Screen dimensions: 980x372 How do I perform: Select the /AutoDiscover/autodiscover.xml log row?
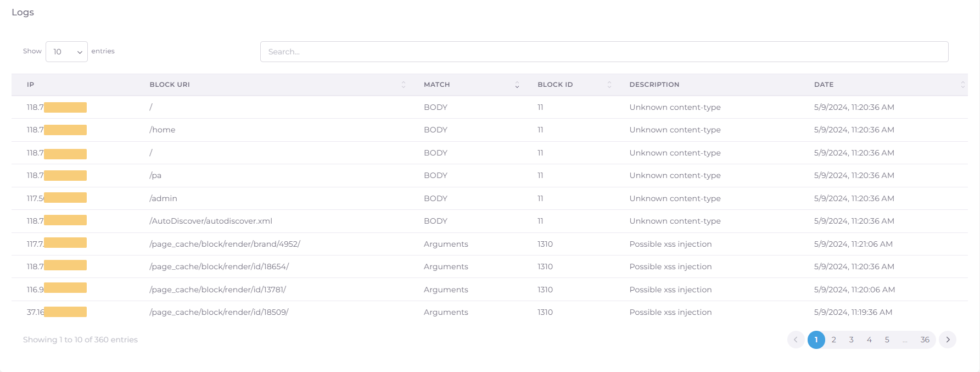pyautogui.click(x=211, y=221)
